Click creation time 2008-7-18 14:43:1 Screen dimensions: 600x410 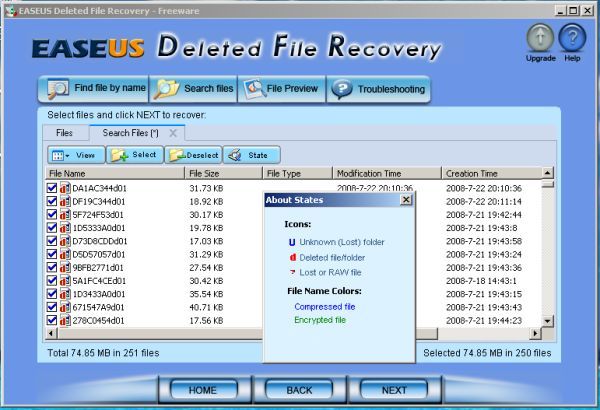[481, 281]
